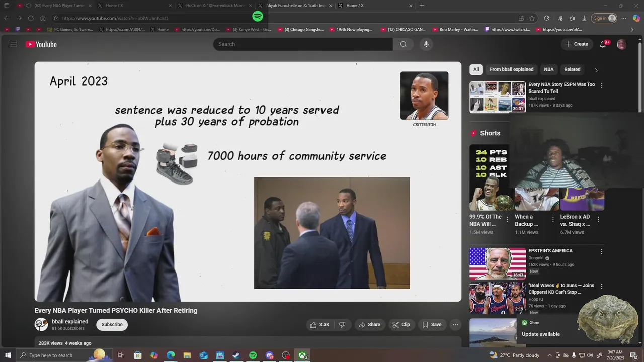Open more actions ellipsis below the video
Image resolution: width=644 pixels, height=362 pixels.
[x=455, y=325]
